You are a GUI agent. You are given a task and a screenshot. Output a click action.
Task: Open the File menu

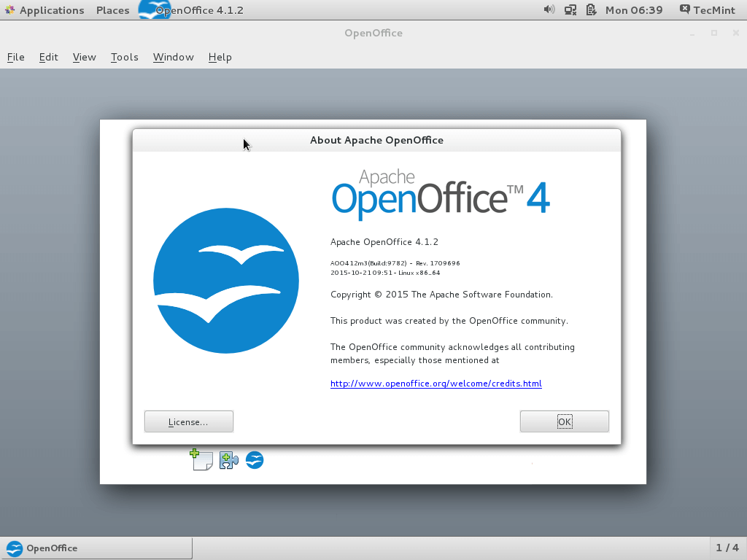15,57
